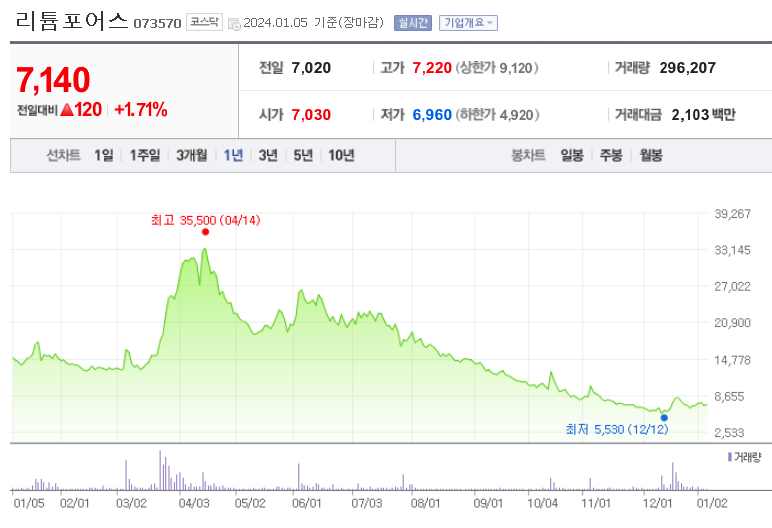Viewport: 772px width, 528px height.
Task: Click the 전일 value 7,020
Action: coord(311,68)
